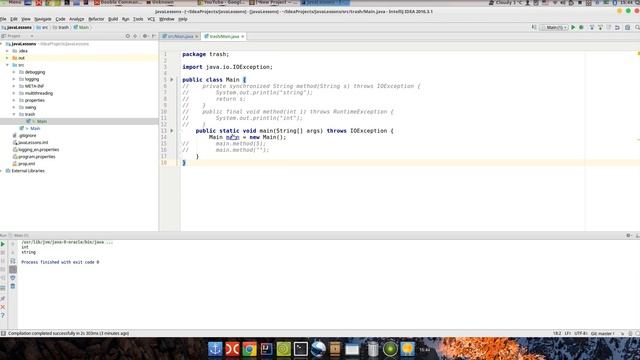Select the properties package in tree

coord(34,100)
